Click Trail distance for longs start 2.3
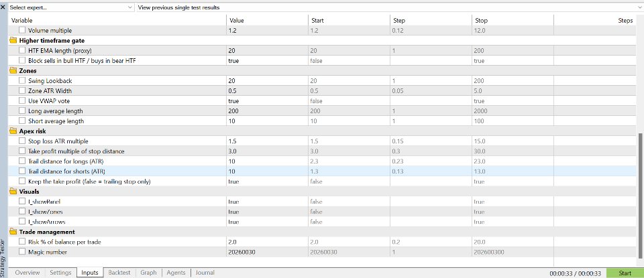The width and height of the screenshot is (644, 278). [349, 161]
